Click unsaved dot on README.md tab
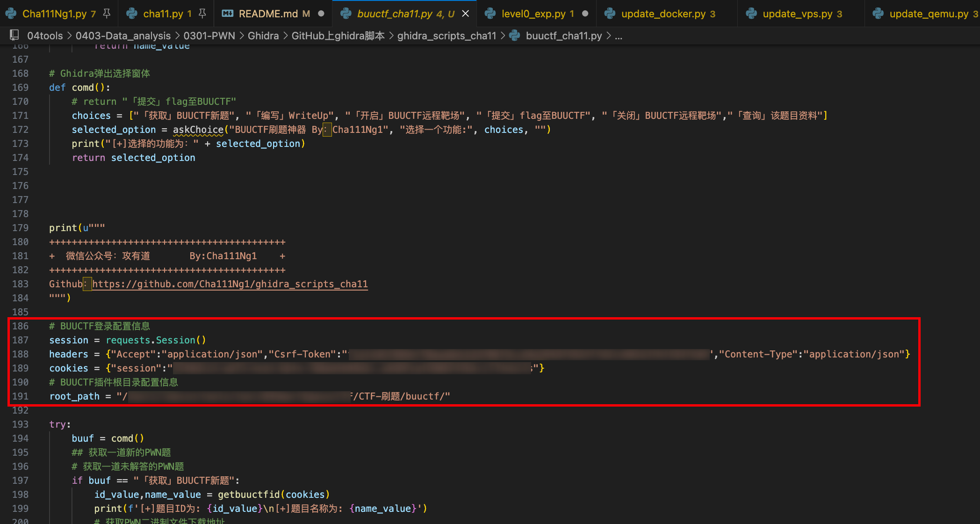 pos(321,14)
